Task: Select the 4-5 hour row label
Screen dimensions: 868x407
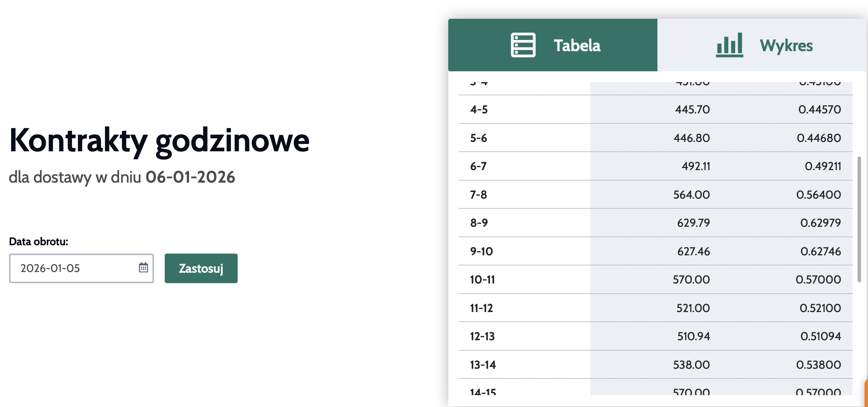Action: pos(479,110)
